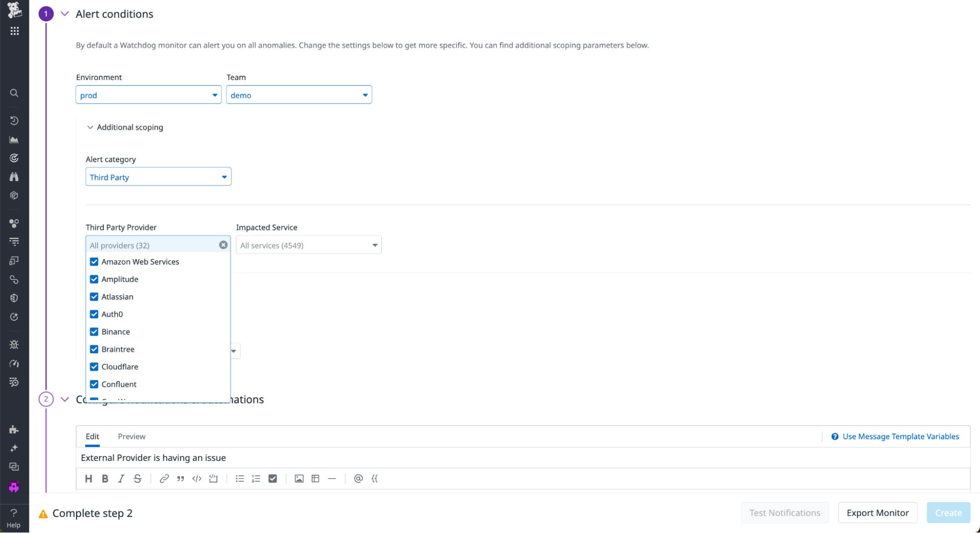Open global search in the sidebar
The width and height of the screenshot is (980, 533).
[x=14, y=93]
